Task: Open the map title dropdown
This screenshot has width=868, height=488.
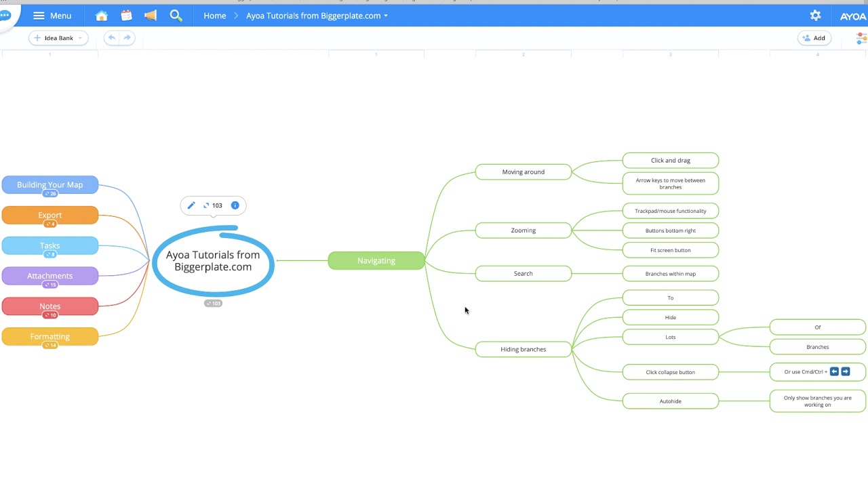Action: (317, 16)
